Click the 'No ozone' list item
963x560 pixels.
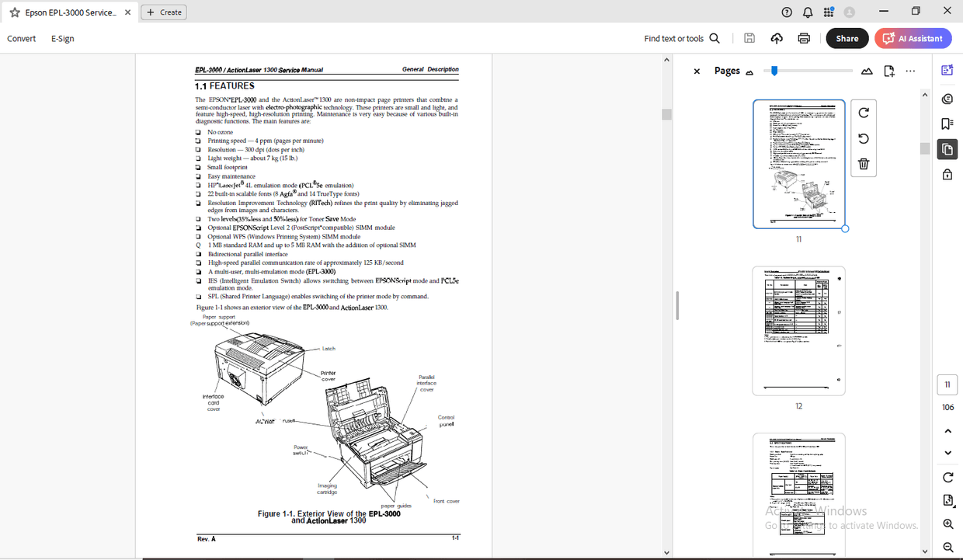click(x=220, y=132)
